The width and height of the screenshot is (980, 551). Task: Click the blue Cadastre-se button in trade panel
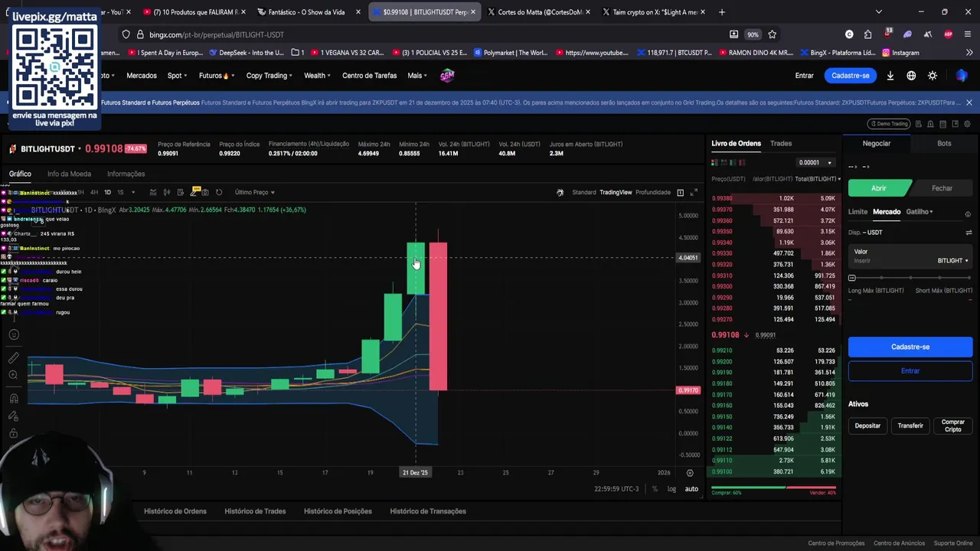[910, 347]
